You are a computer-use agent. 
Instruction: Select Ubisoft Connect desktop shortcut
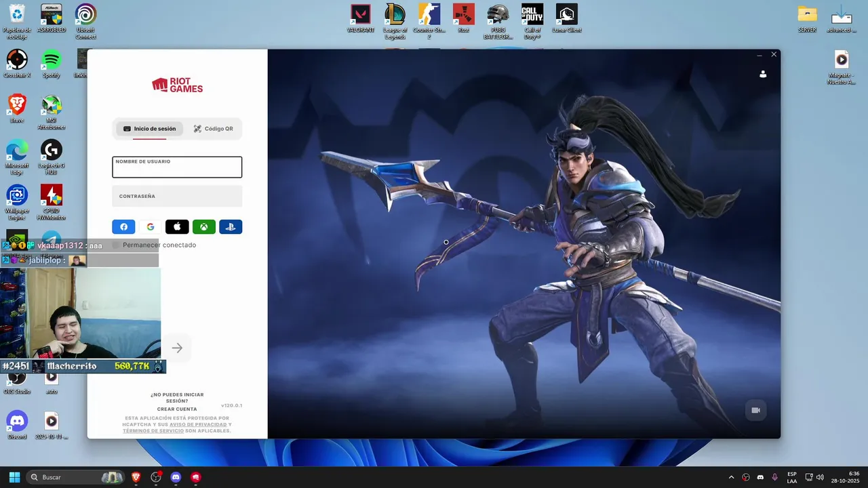pyautogui.click(x=85, y=21)
